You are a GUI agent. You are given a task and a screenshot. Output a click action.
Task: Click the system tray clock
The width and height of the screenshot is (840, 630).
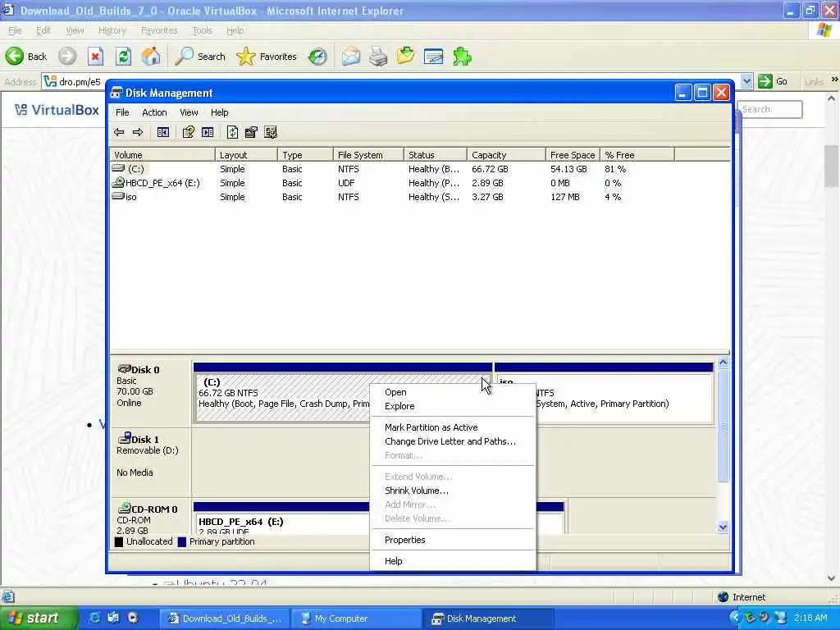pos(810,618)
